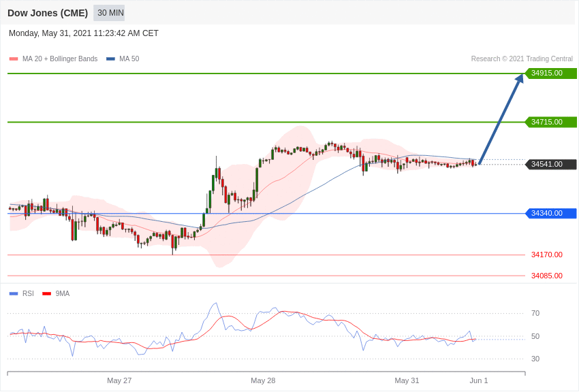Screen dimensions: 579x392
Task: Click the RSI 30 level label
Action: point(535,359)
